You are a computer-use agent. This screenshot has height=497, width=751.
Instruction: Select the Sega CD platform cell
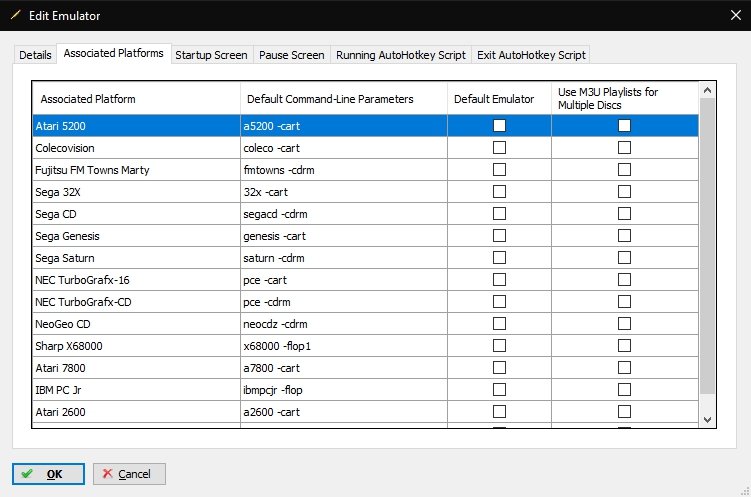pyautogui.click(x=137, y=214)
